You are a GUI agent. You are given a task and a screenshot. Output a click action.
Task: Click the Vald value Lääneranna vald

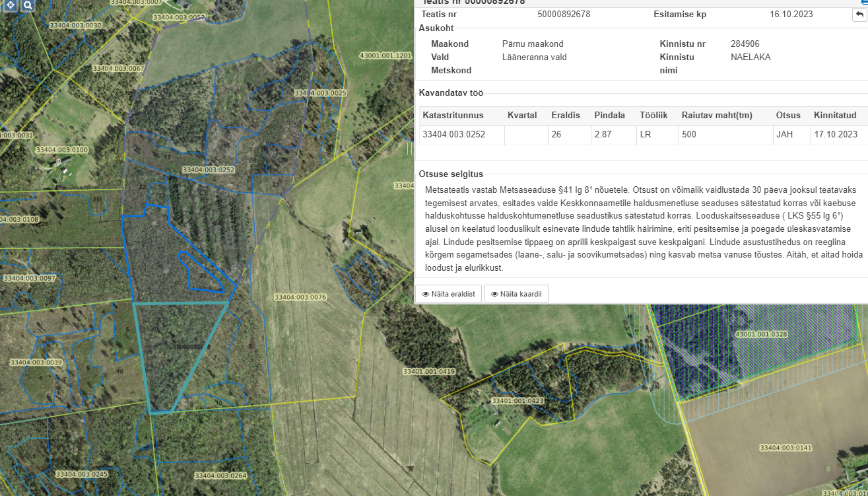pyautogui.click(x=534, y=57)
